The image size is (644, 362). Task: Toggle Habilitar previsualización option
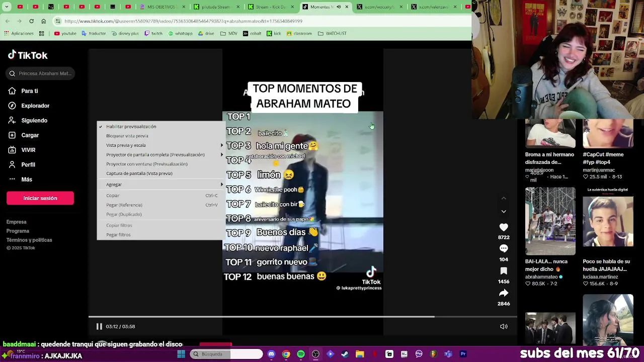[x=160, y=127]
